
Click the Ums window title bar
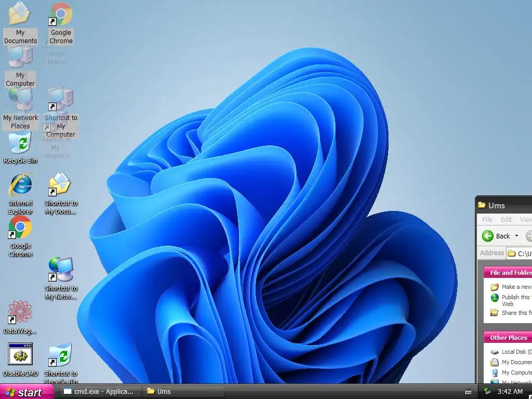tap(504, 205)
